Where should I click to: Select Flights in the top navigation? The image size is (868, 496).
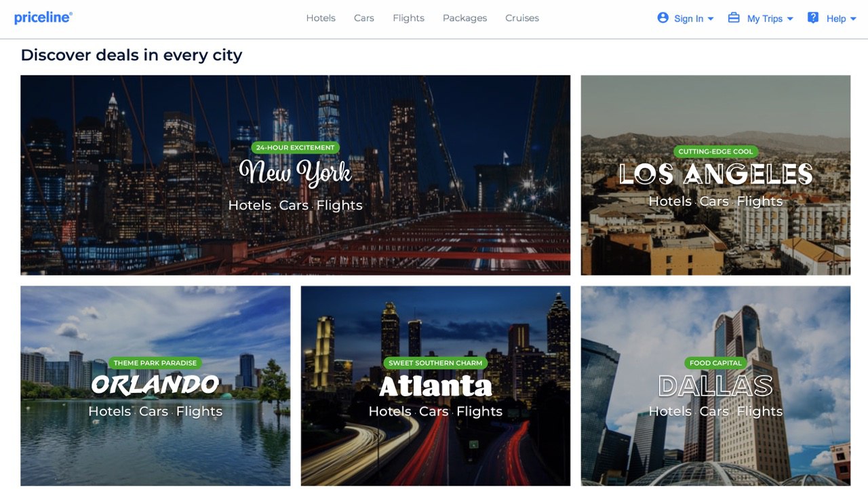[x=408, y=18]
